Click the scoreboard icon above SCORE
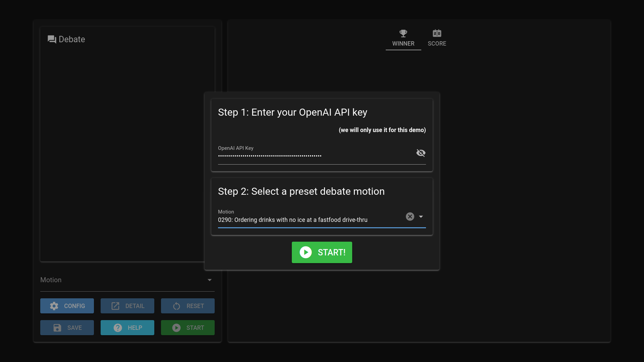 tap(437, 33)
